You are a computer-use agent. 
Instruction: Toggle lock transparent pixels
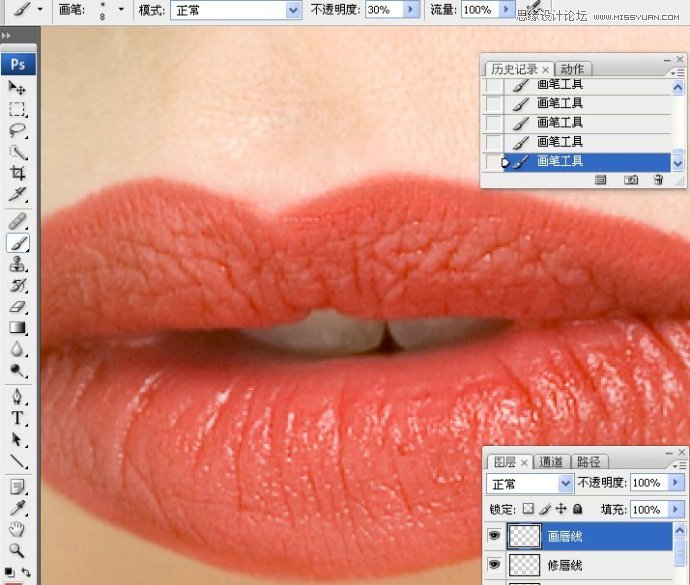(528, 509)
